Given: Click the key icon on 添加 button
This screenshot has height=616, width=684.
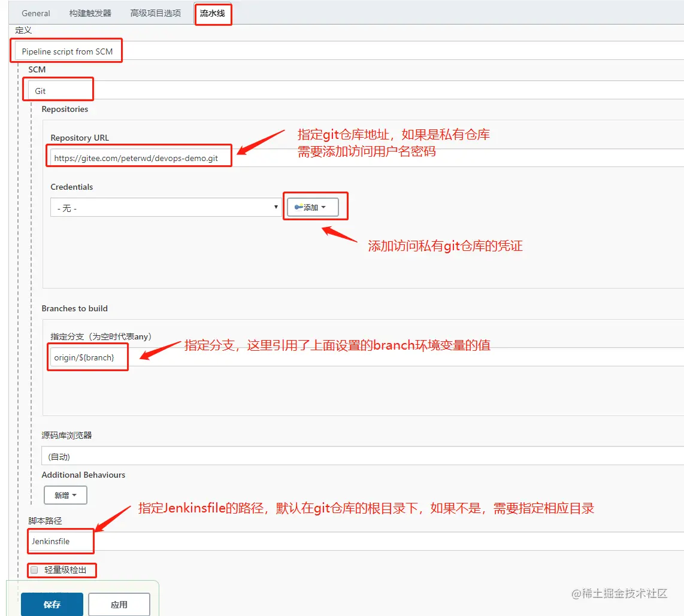Looking at the screenshot, I should click(x=298, y=207).
